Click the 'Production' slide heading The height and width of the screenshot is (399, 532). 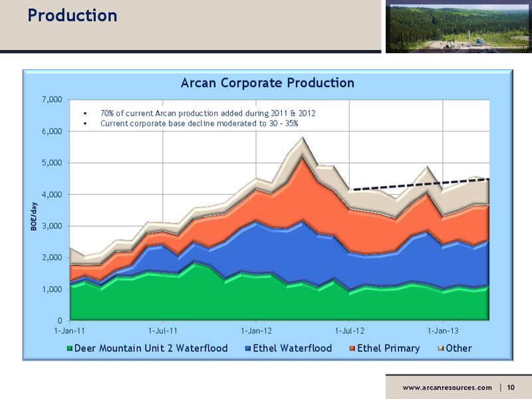[x=72, y=15]
